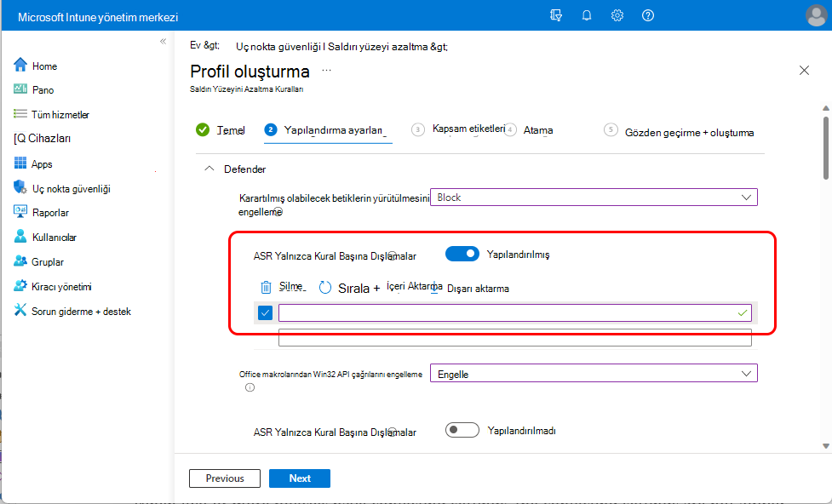
Task: Open the Cloud Shell icon in header
Action: 555,15
